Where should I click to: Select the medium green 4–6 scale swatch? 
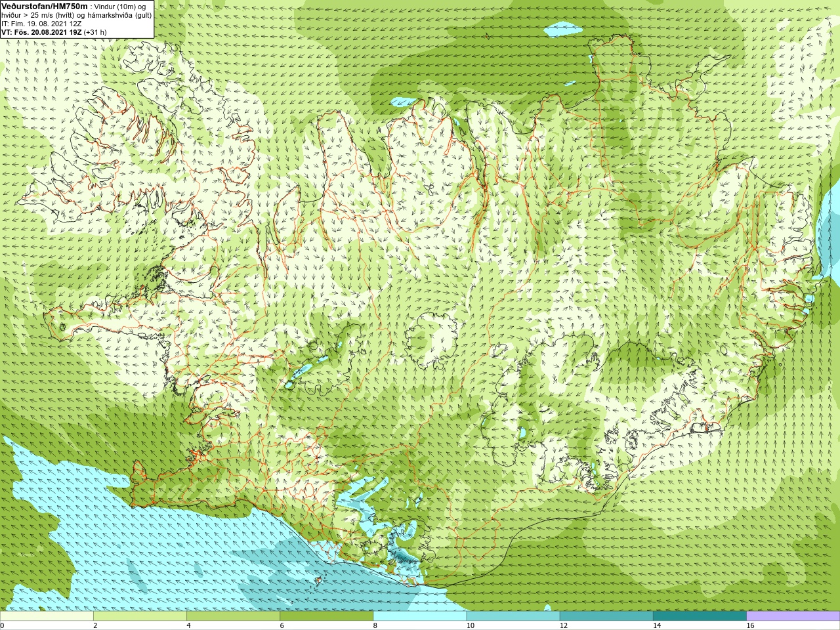(x=233, y=616)
